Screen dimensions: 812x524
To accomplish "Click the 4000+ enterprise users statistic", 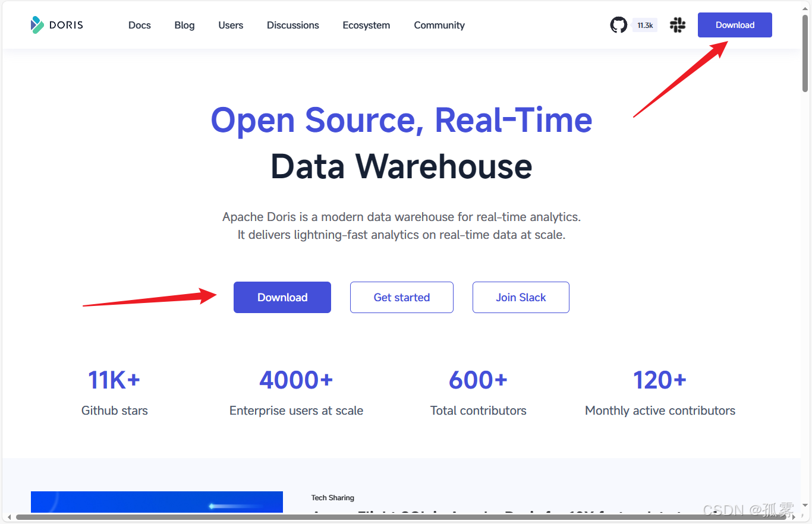I will point(296,393).
